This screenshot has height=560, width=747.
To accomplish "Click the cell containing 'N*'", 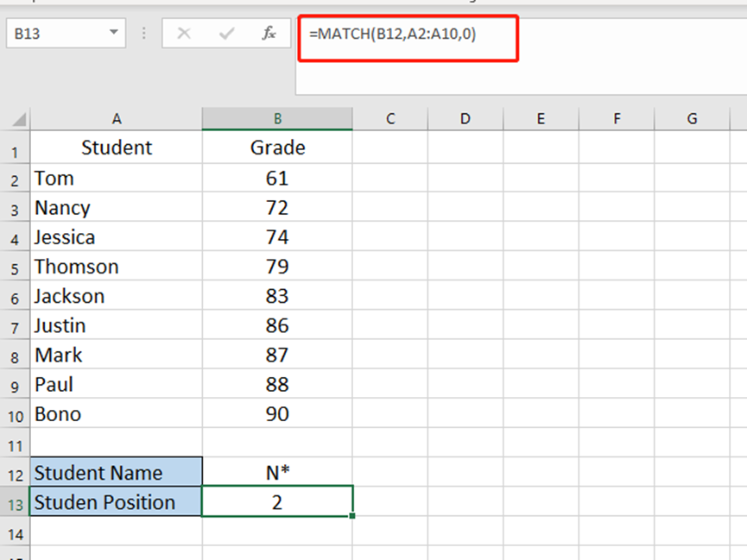I will [277, 473].
